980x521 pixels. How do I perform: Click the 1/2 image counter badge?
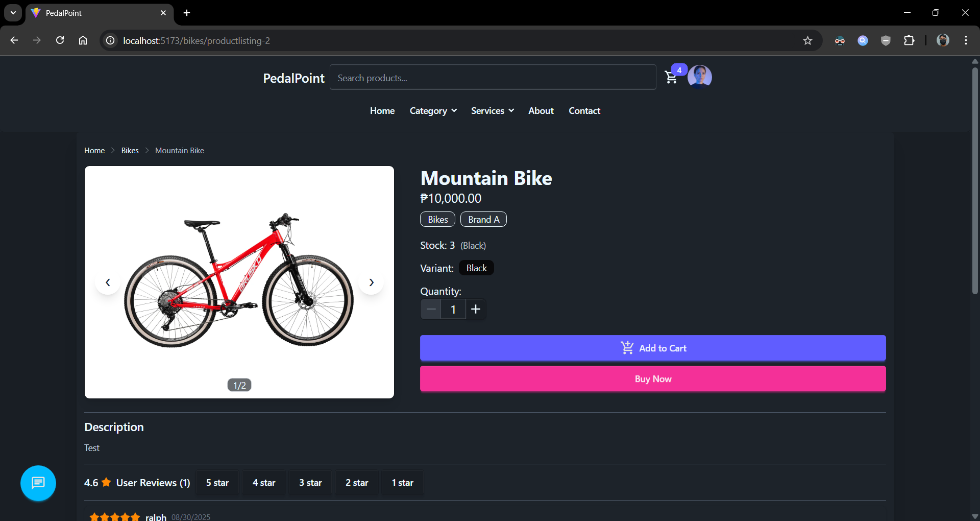239,385
